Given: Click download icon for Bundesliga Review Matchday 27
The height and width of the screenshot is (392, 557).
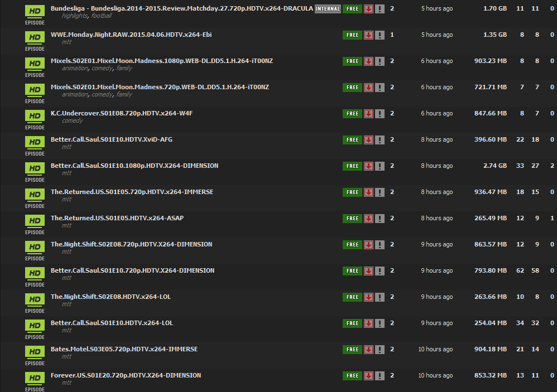Looking at the screenshot, I should pyautogui.click(x=368, y=9).
